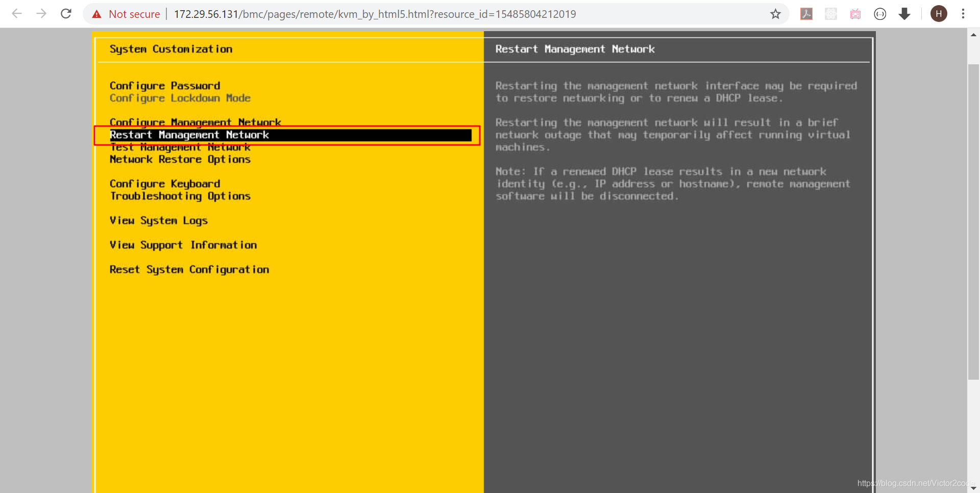Select Troubleshooting Options item
The image size is (980, 493).
(x=180, y=196)
